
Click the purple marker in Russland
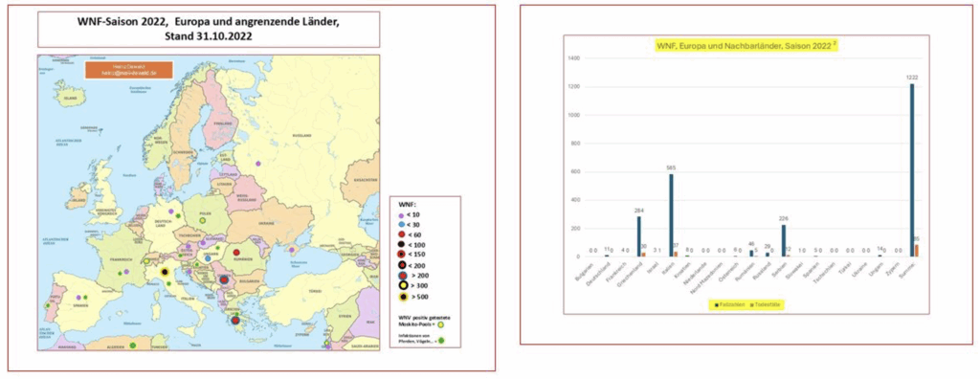258,164
